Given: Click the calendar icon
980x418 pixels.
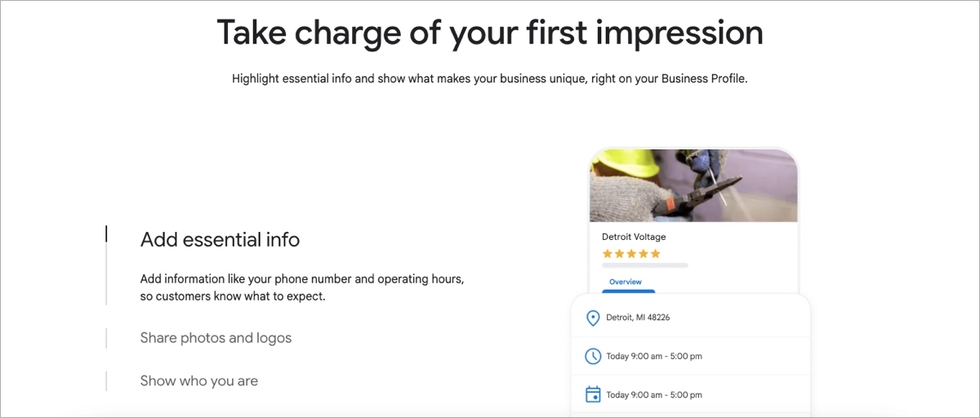Looking at the screenshot, I should click(x=593, y=394).
